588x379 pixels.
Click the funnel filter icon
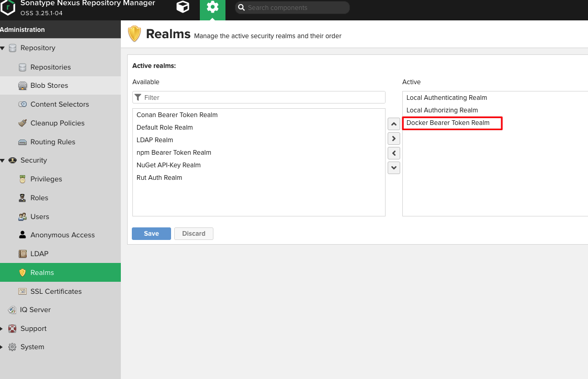[138, 97]
